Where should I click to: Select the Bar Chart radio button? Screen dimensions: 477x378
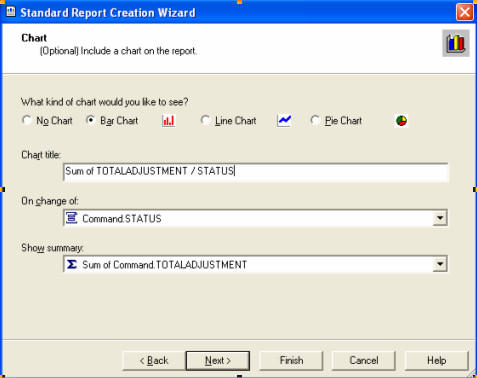click(91, 120)
